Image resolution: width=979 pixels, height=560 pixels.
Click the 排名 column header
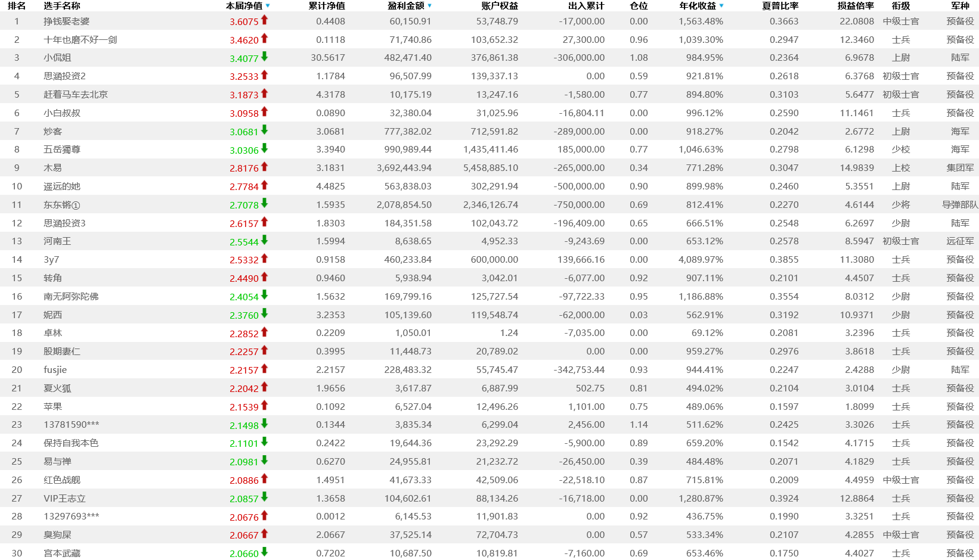coord(17,6)
